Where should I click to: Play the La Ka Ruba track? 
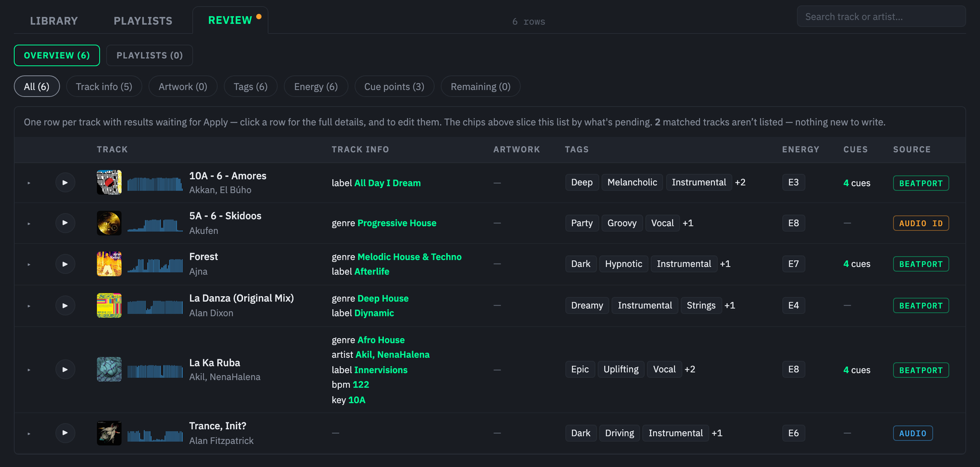65,370
